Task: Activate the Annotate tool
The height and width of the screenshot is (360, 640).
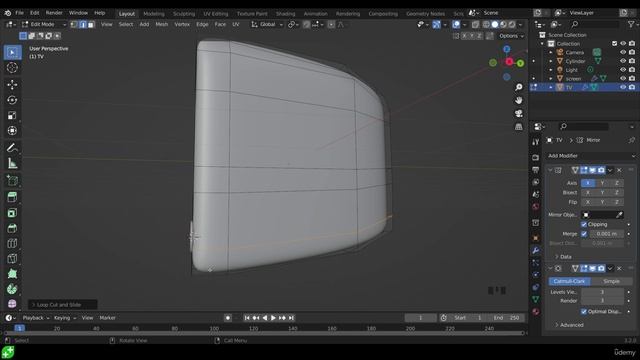Action: [12, 148]
